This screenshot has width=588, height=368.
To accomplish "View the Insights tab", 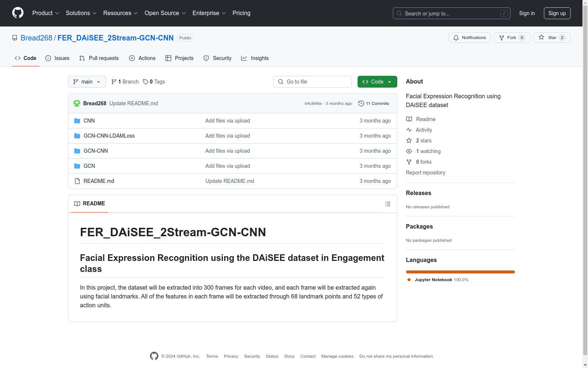I will pyautogui.click(x=255, y=58).
